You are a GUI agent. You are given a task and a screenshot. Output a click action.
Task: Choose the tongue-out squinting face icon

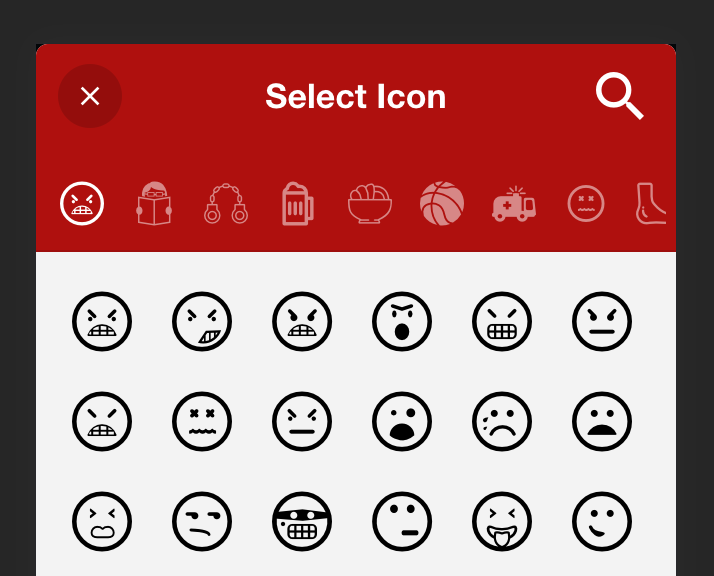click(x=502, y=521)
